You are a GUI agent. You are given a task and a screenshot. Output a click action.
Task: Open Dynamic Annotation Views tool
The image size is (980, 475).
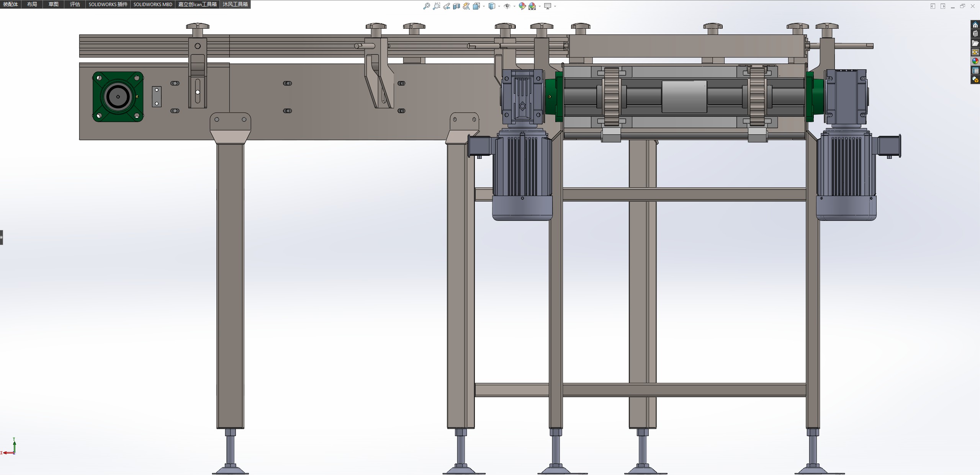[466, 6]
